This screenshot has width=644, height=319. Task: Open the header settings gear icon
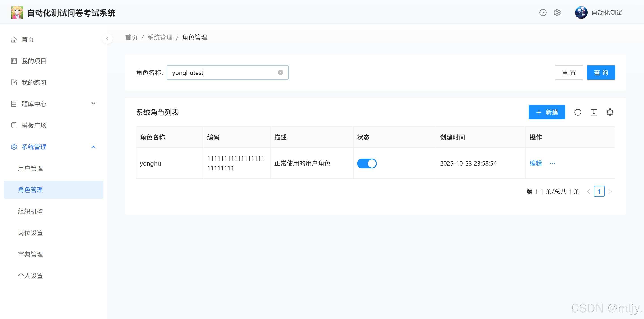click(557, 13)
